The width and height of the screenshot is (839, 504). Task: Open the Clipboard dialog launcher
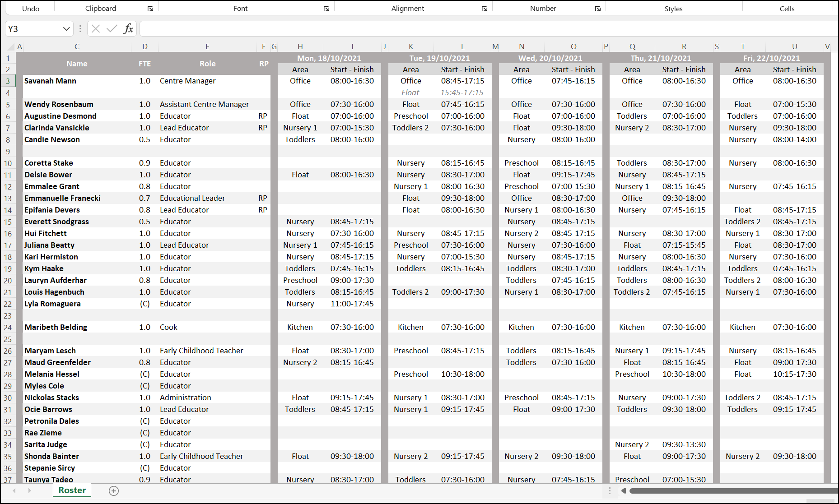tap(150, 9)
